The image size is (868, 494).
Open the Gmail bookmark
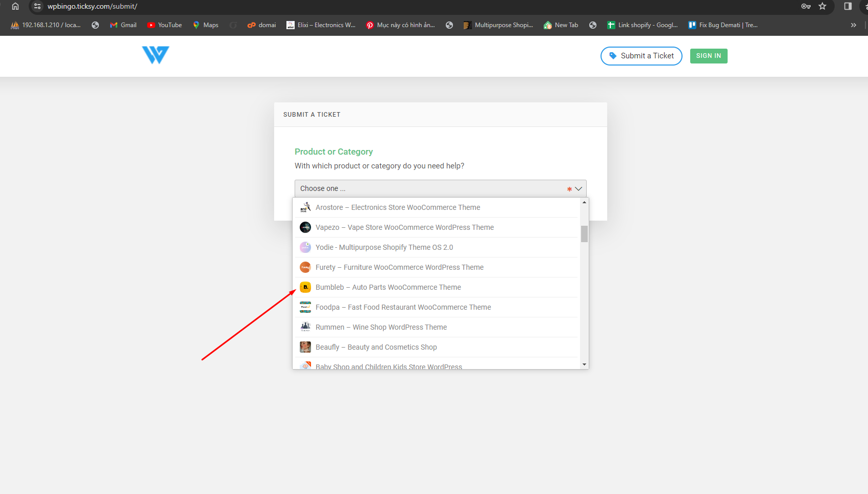click(x=123, y=25)
